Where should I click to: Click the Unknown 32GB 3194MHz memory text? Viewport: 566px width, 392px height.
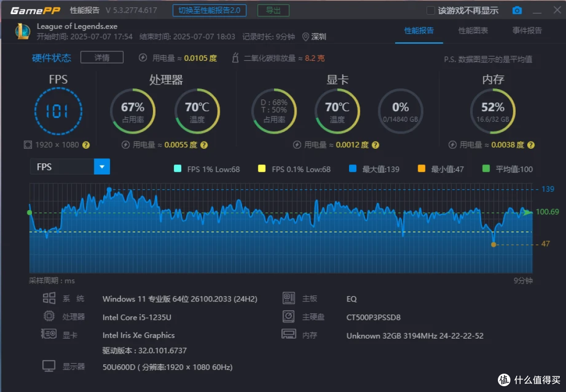(415, 336)
